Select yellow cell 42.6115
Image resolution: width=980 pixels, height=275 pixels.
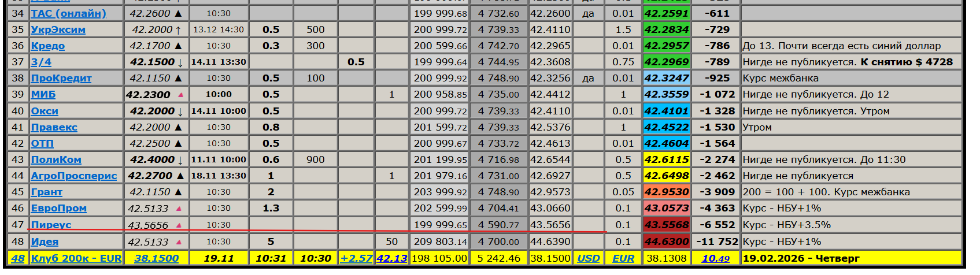(x=667, y=159)
